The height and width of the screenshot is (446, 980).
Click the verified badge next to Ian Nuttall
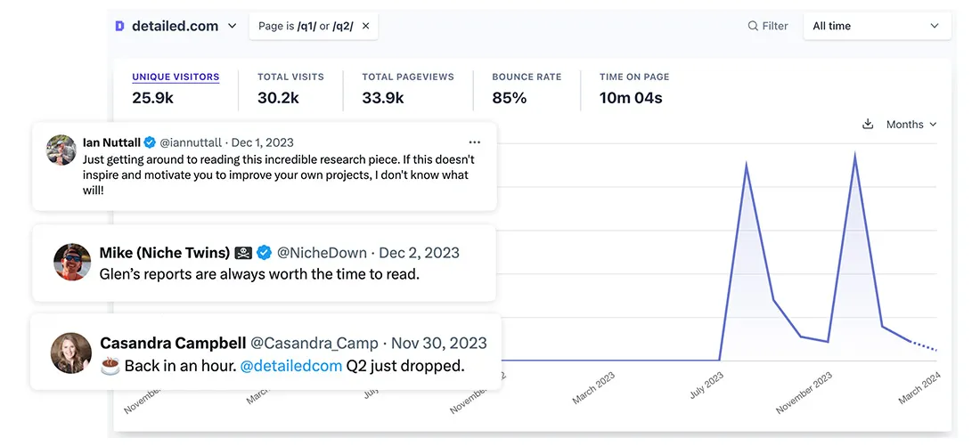point(150,142)
